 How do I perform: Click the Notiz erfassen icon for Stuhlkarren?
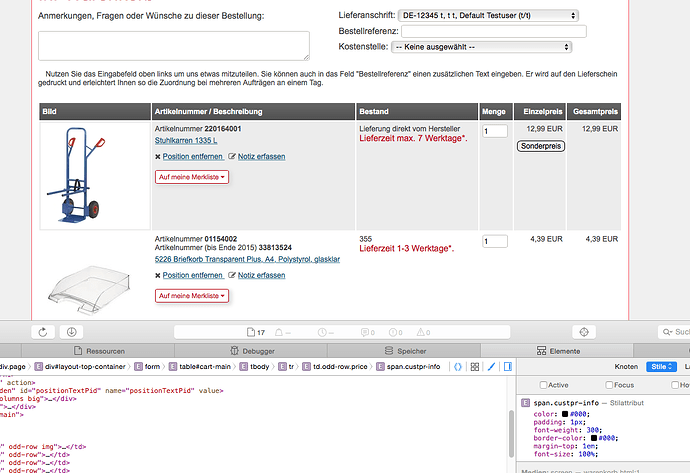233,157
